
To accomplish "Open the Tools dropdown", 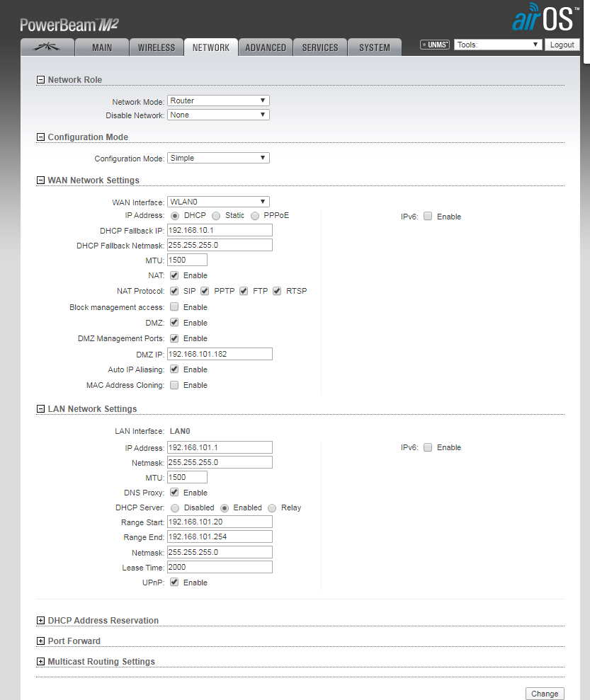I will pyautogui.click(x=498, y=45).
